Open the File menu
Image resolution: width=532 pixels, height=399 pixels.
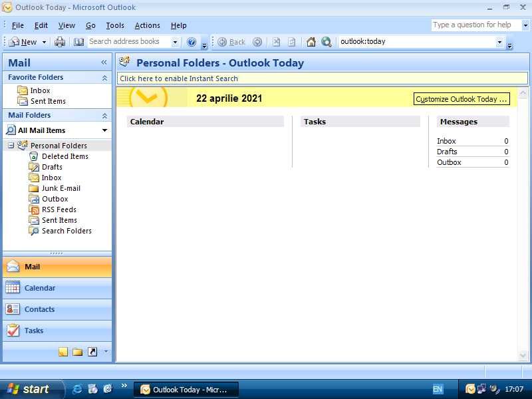pos(18,25)
